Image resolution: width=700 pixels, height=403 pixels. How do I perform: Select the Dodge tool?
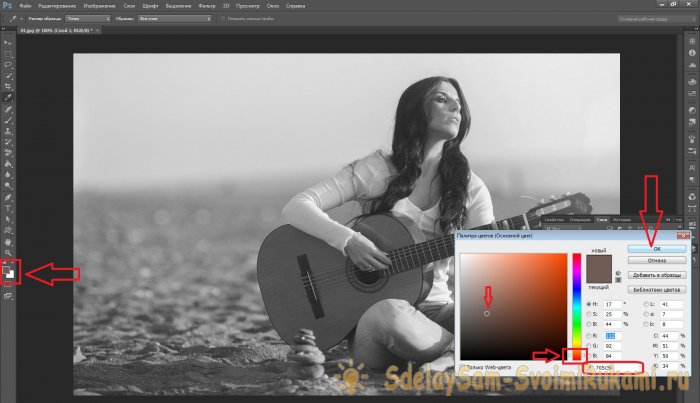[x=8, y=186]
